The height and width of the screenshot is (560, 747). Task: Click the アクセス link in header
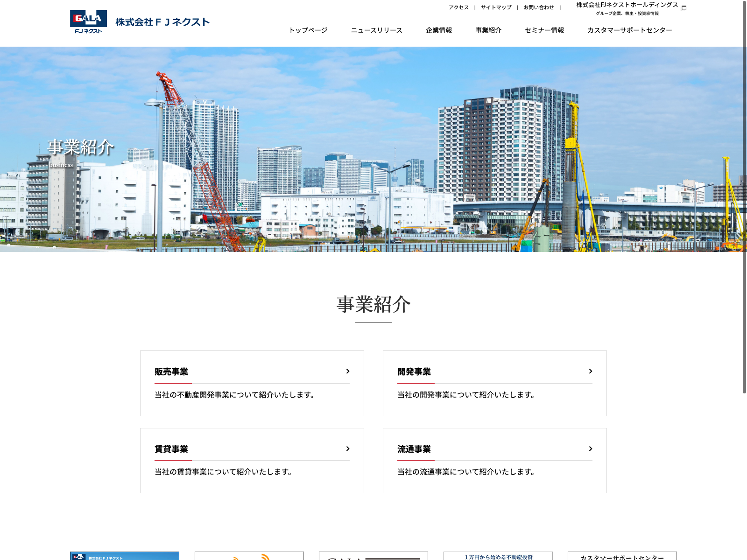[458, 7]
